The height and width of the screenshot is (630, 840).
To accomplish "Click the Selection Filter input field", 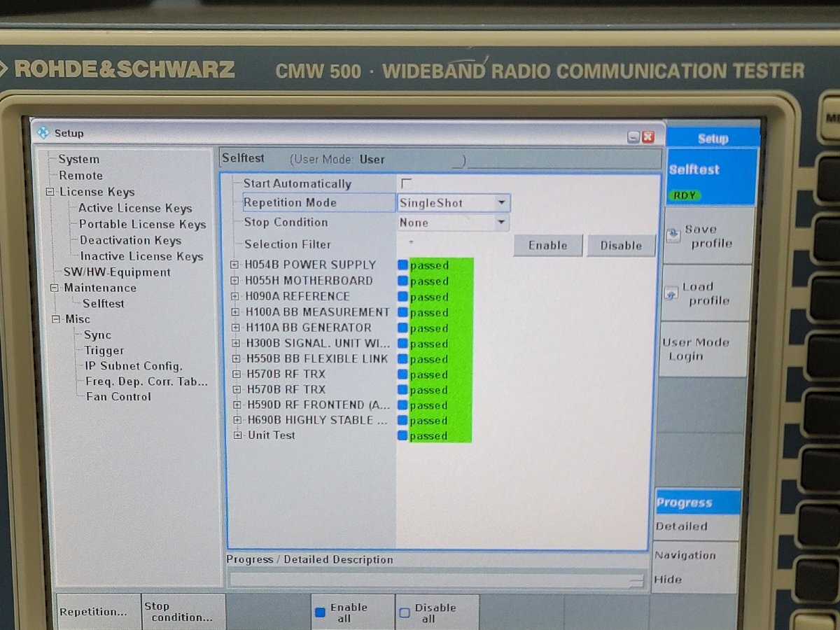I will click(451, 244).
